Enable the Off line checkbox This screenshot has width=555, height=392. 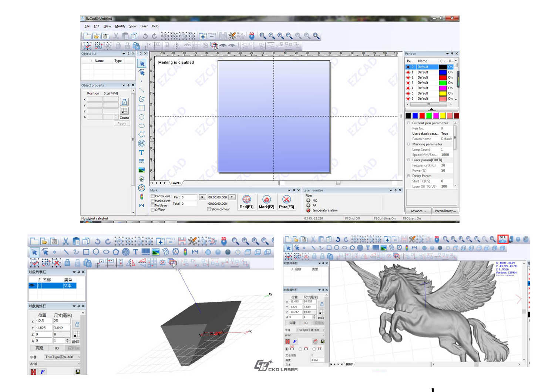tap(152, 210)
